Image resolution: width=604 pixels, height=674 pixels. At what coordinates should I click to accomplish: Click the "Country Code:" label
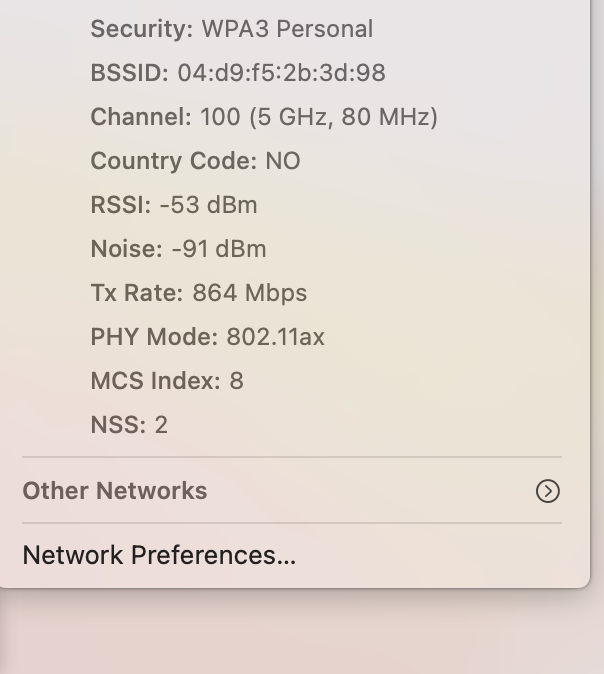[174, 161]
